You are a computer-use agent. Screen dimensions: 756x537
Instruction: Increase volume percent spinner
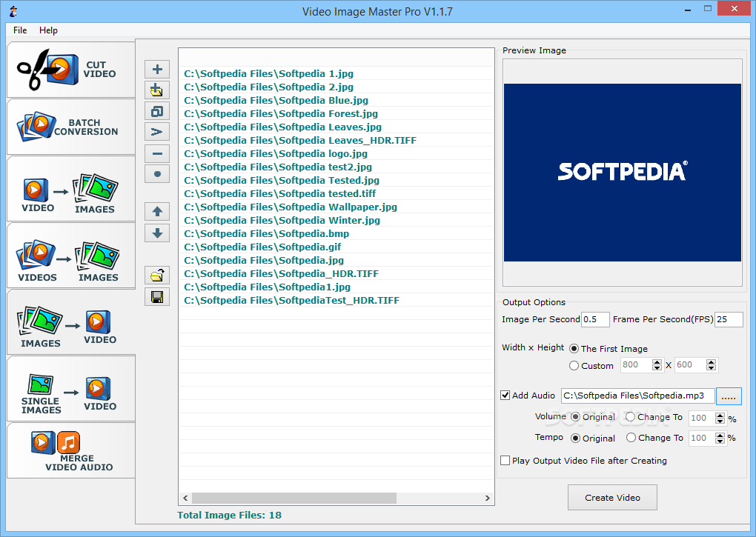coord(720,415)
